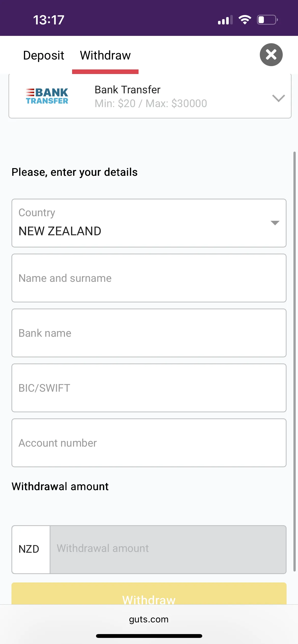Viewport: 298px width, 644px height.
Task: Open the Country dropdown arrow
Action: click(275, 223)
